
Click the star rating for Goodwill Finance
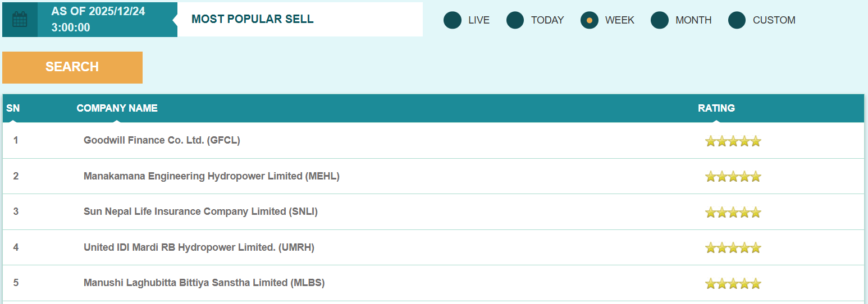point(733,141)
